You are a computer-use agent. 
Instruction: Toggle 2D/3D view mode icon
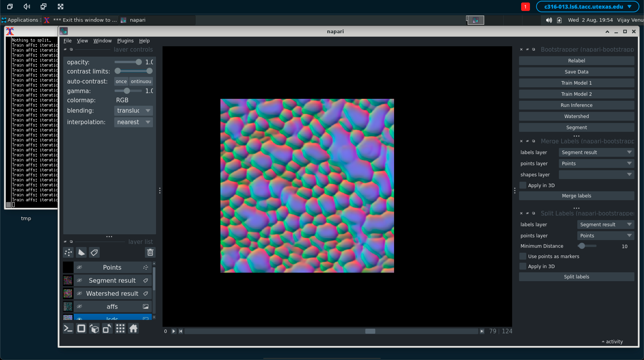click(81, 329)
